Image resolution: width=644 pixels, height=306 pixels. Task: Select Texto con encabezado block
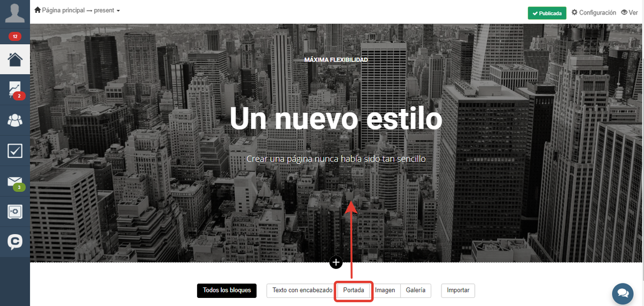pos(302,290)
